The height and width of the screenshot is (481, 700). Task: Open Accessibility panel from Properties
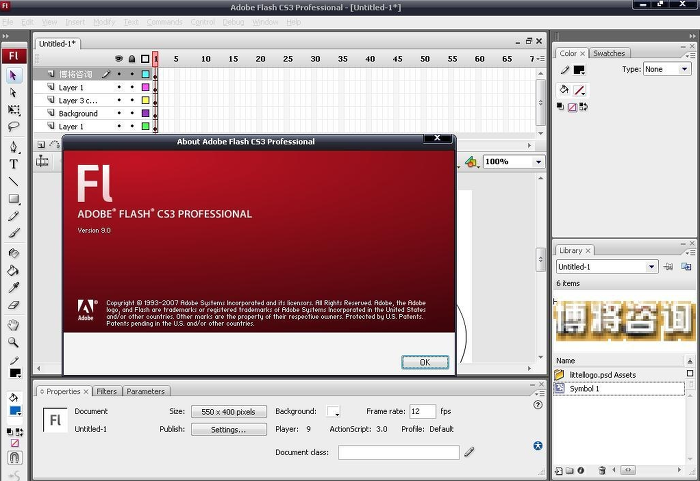click(x=538, y=445)
